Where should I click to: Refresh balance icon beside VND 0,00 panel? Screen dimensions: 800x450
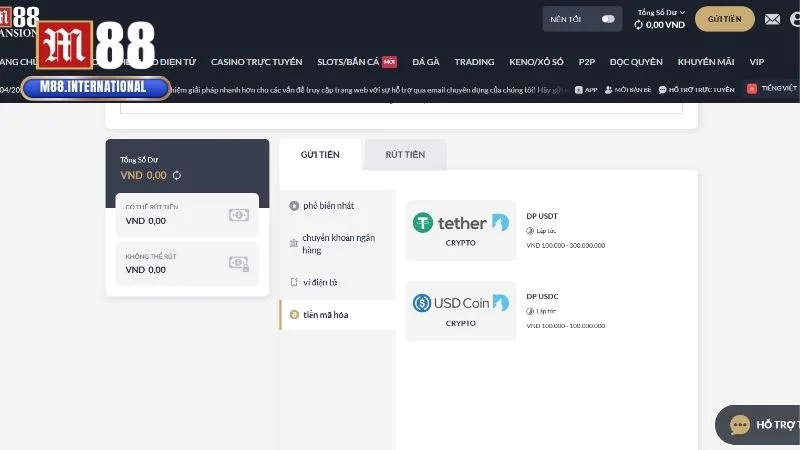[x=177, y=175]
